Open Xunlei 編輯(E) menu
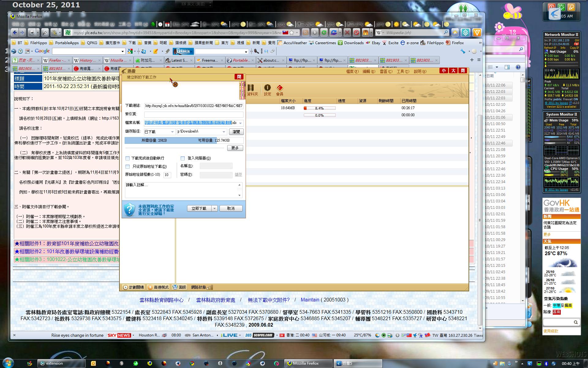 [x=369, y=71]
